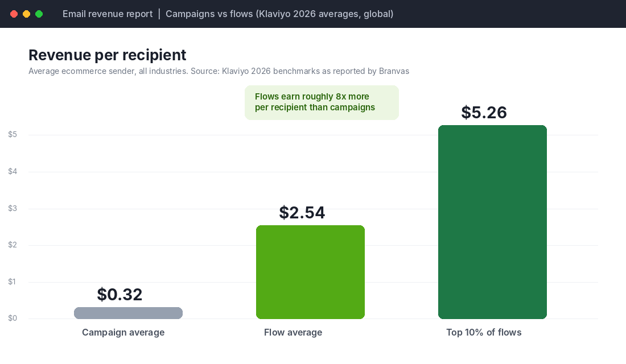Click the 'Campaign average' axis label
This screenshot has width=626, height=364.
(x=123, y=333)
